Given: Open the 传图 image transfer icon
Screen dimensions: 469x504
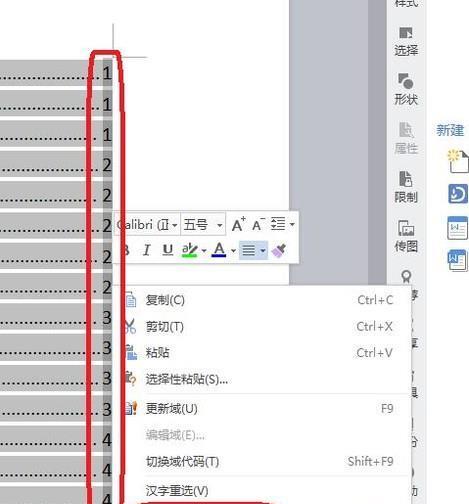Looking at the screenshot, I should click(x=406, y=236).
